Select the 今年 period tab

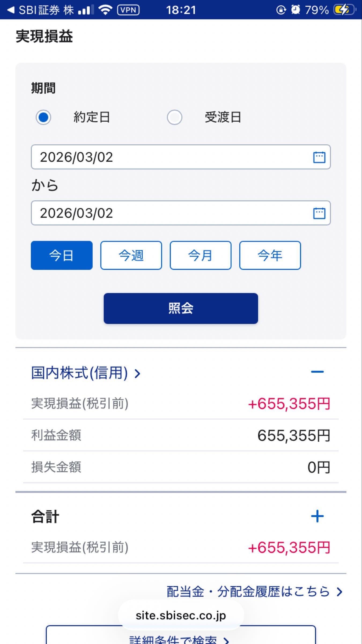coord(270,255)
